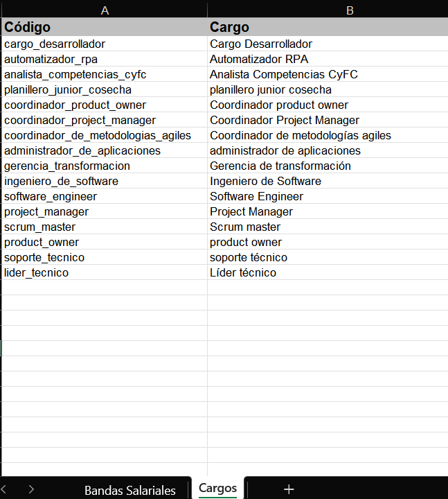448x499 pixels.
Task: Select column A header
Action: tap(105, 10)
